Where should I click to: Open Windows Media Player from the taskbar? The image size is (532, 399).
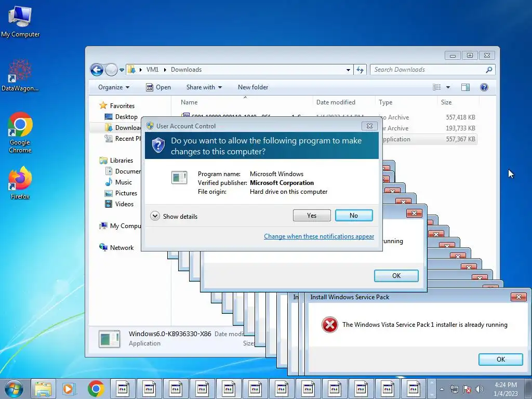[x=68, y=389]
